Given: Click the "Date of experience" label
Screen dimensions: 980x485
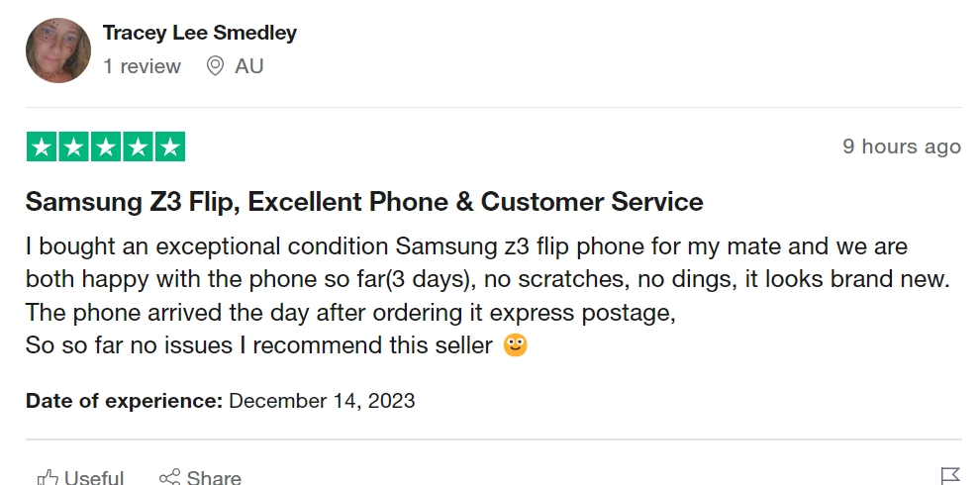Looking at the screenshot, I should [x=124, y=401].
